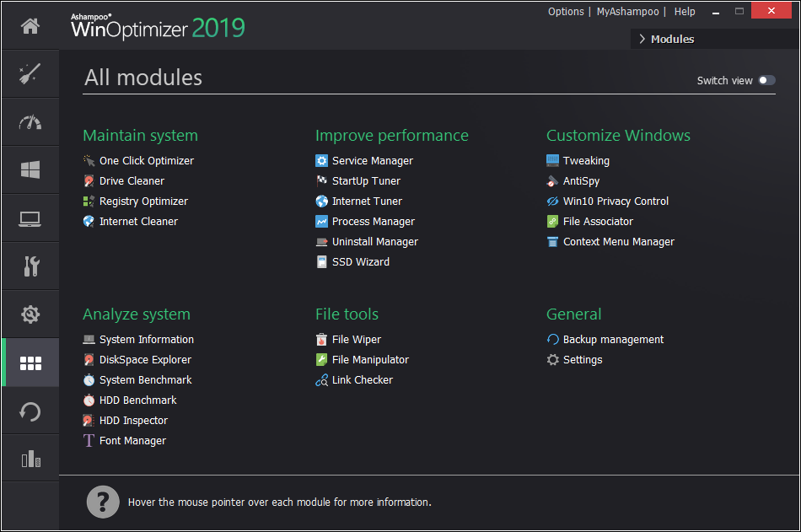The image size is (801, 532).
Task: Click the File tools heading
Action: (x=347, y=314)
